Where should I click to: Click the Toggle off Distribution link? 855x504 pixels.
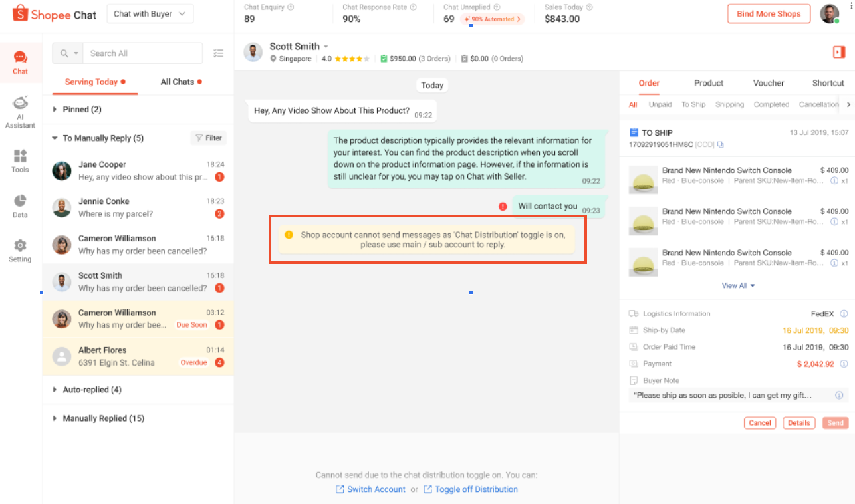click(x=471, y=489)
